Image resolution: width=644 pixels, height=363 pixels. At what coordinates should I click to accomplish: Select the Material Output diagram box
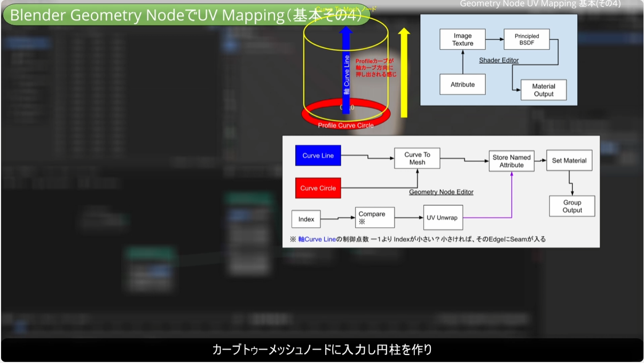(x=544, y=90)
